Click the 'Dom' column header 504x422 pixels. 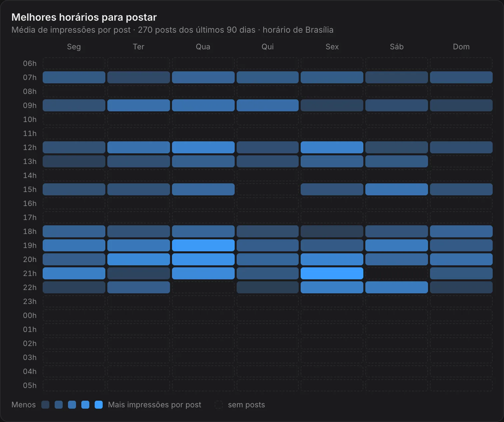tap(461, 47)
